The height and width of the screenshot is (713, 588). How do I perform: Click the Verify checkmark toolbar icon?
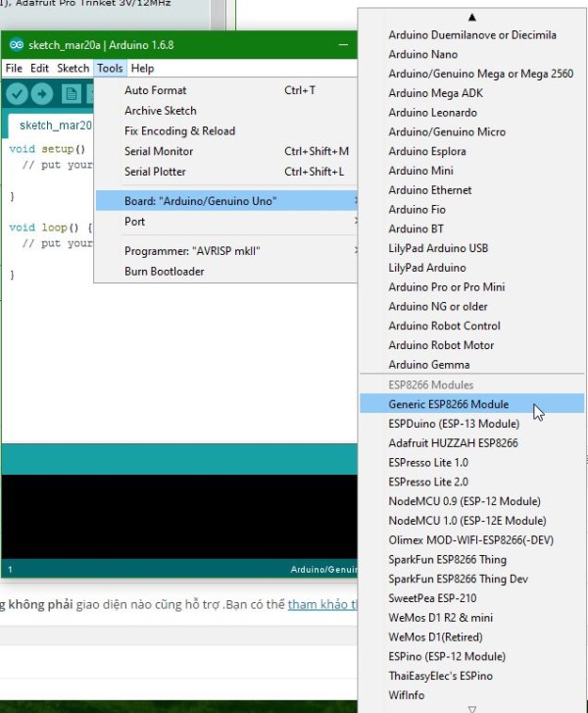click(17, 93)
